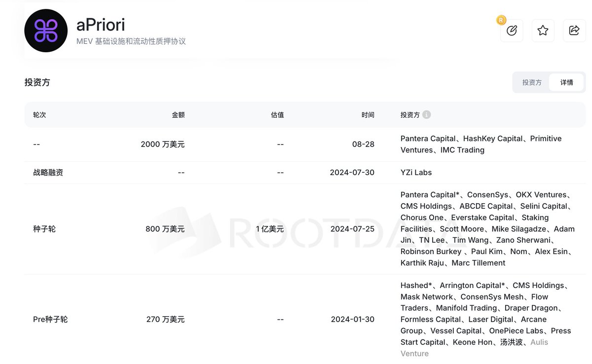
Task: Open the 汤洪波 investor link
Action: tap(513, 342)
